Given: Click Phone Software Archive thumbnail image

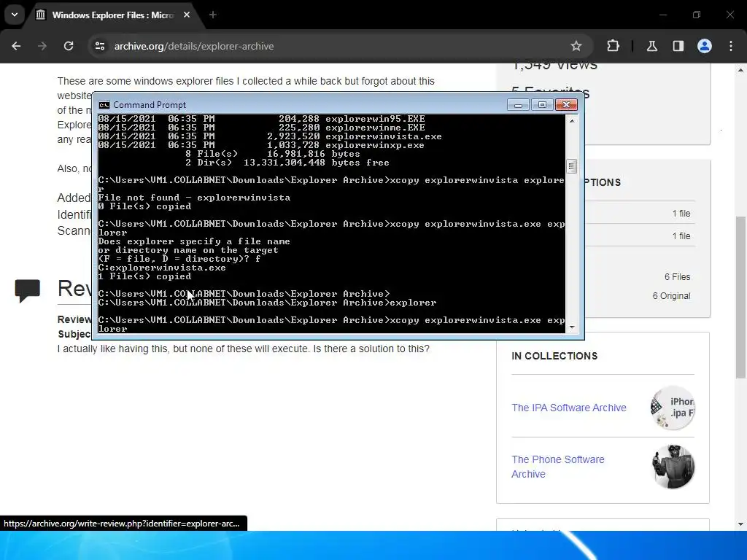Looking at the screenshot, I should 673,467.
